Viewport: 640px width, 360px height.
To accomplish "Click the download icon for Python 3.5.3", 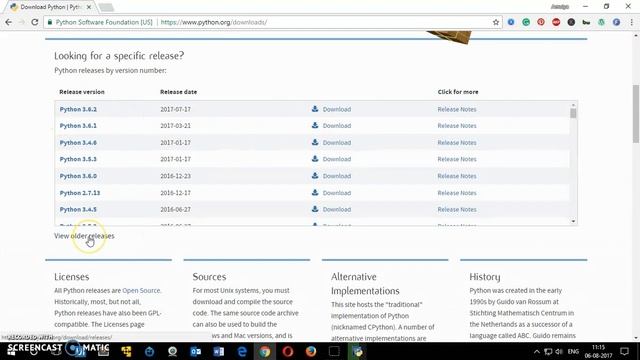I will pyautogui.click(x=315, y=159).
